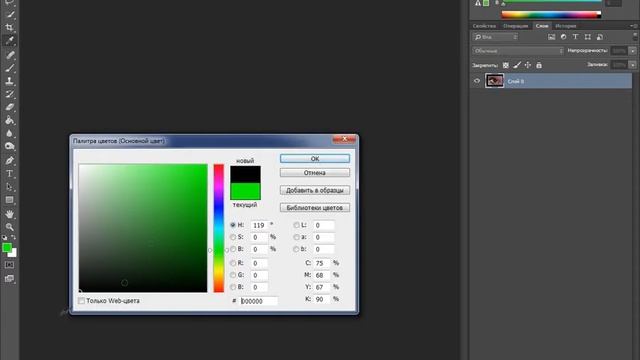This screenshot has height=360, width=640.
Task: Select the Clone Stamp tool
Action: click(10, 81)
